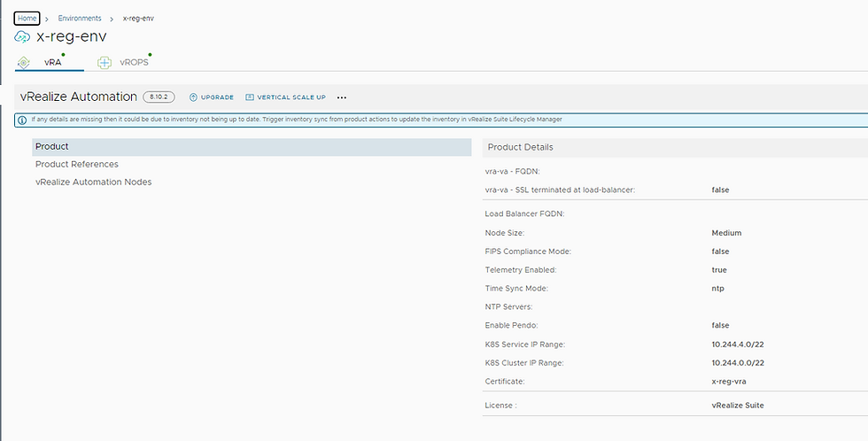Click the certificate value x-reg-vra

(x=728, y=382)
